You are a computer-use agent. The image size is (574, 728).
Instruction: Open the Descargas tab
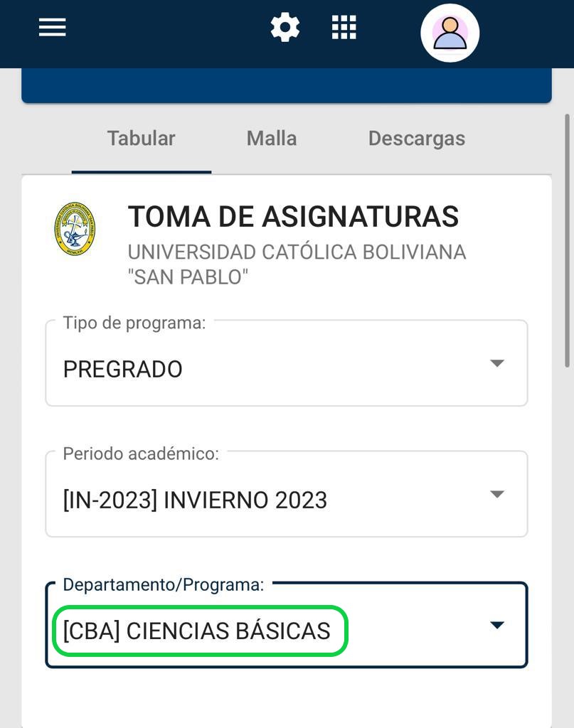tap(416, 138)
